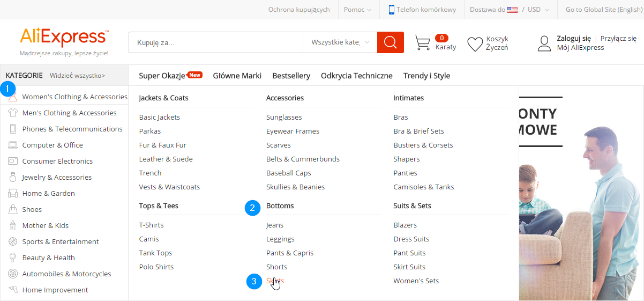Click Widzieć wszystko link
The width and height of the screenshot is (644, 301).
click(78, 76)
